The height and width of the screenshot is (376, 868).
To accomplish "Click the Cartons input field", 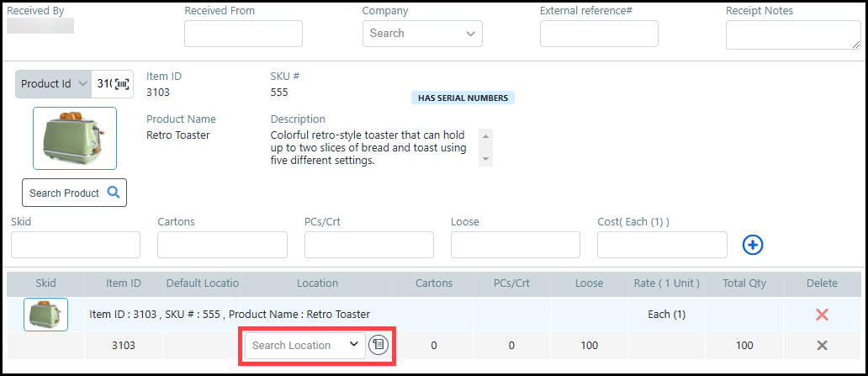I will [x=222, y=245].
